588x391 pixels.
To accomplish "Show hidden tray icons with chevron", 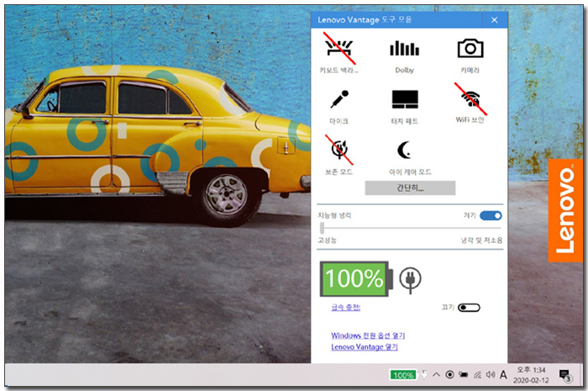I will click(436, 374).
